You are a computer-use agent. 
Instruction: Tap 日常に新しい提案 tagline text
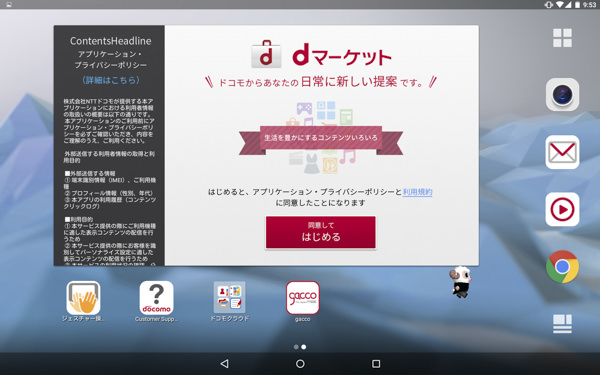pyautogui.click(x=349, y=82)
